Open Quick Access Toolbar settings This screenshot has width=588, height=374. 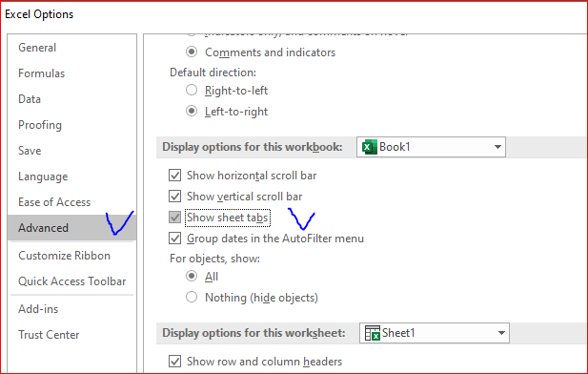pyautogui.click(x=72, y=281)
